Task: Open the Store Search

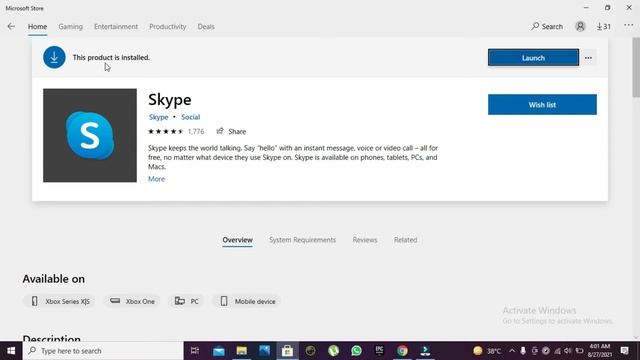Action: coord(547,27)
